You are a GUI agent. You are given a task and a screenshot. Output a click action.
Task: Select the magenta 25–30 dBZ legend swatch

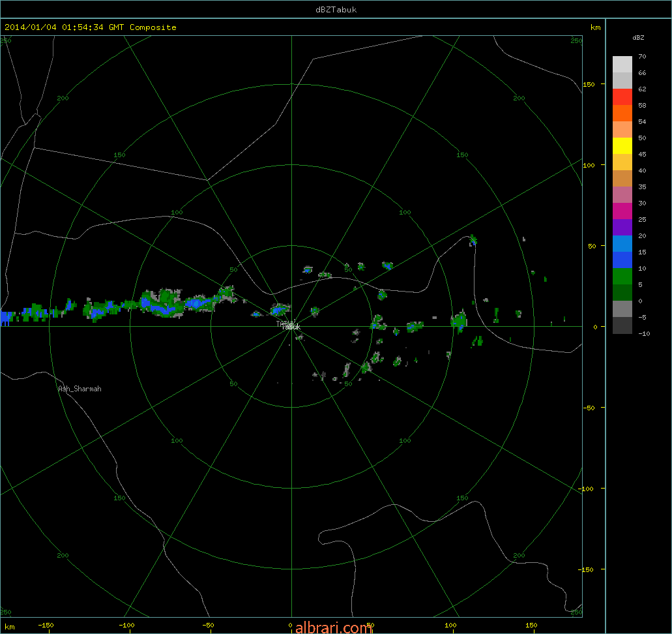pos(622,211)
